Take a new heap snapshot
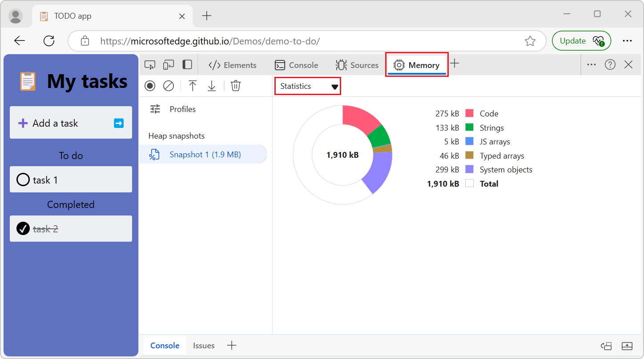 pos(150,86)
